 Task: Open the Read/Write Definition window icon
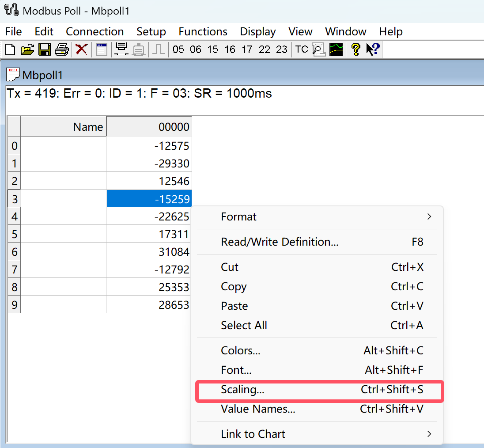point(101,49)
